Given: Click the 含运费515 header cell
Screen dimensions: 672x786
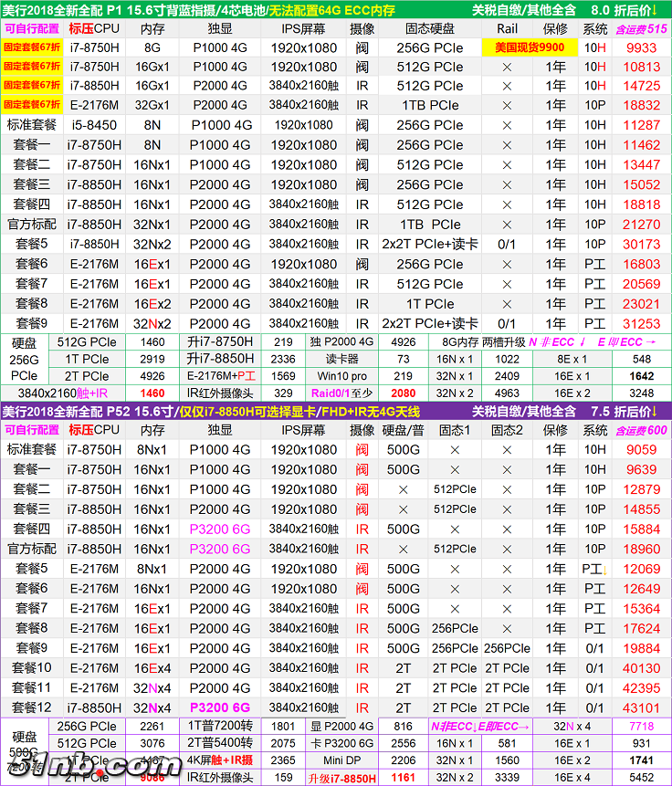Looking at the screenshot, I should click(641, 28).
